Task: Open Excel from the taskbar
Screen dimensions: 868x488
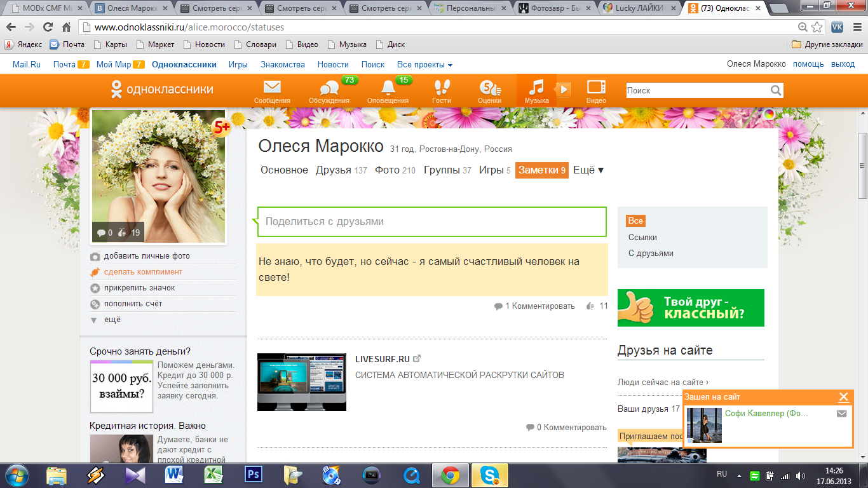Action: [214, 475]
